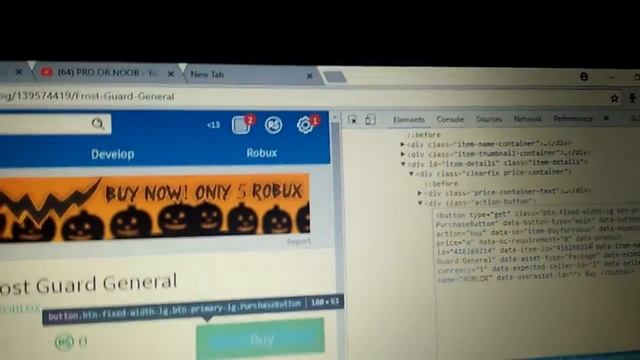Open the Elements tab in DevTools
The image size is (640, 360).
click(409, 120)
